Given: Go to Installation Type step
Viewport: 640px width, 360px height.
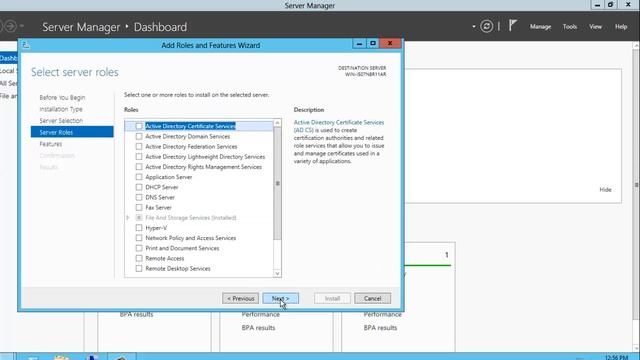Looking at the screenshot, I should [61, 109].
